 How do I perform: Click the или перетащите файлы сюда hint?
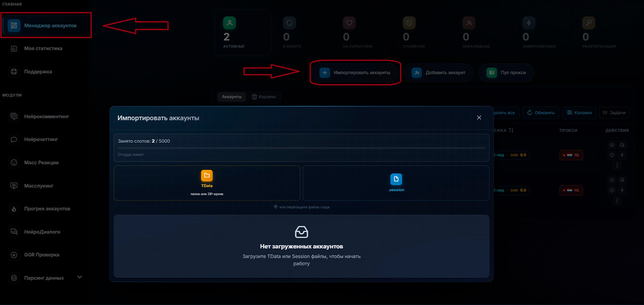tap(304, 207)
